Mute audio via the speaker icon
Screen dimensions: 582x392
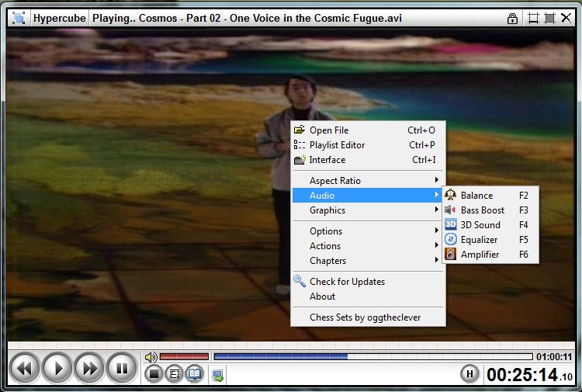(151, 357)
